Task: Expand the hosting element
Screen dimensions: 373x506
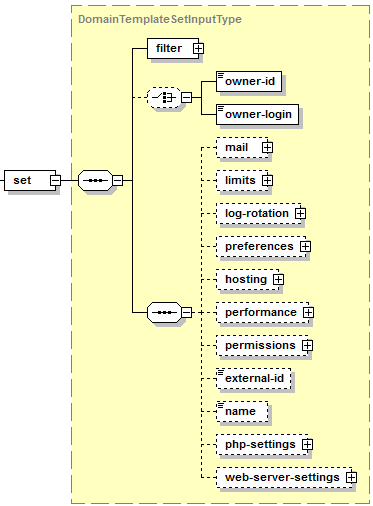Action: tap(278, 280)
